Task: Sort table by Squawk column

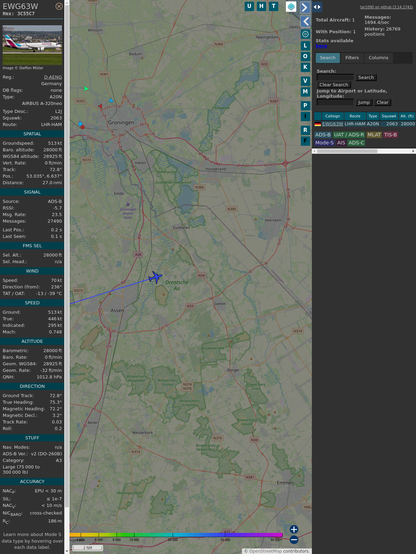Action: [x=389, y=116]
